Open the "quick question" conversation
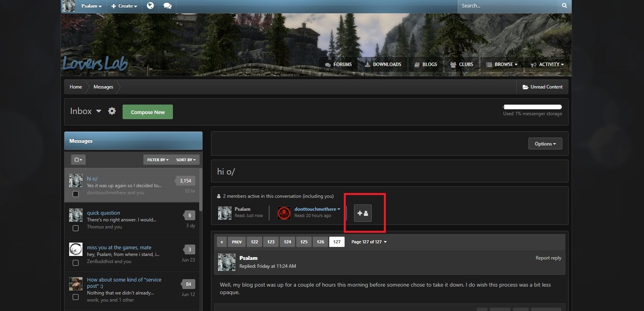 (x=103, y=213)
